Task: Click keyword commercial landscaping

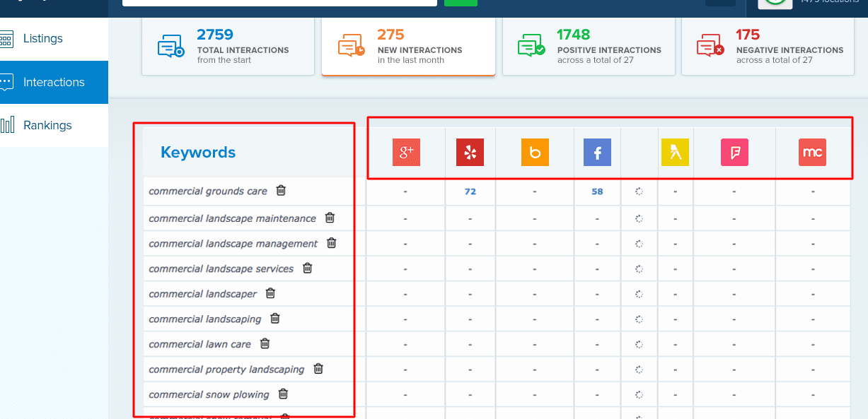Action: coord(205,319)
